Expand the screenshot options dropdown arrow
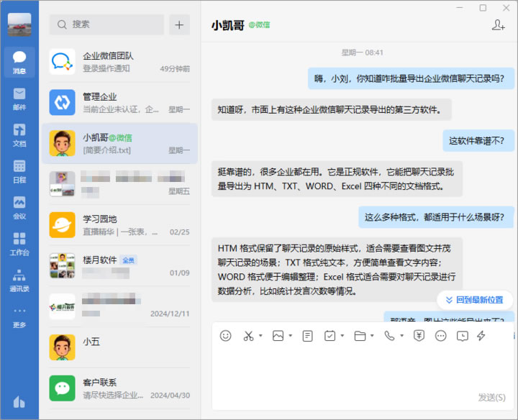 click(x=260, y=336)
